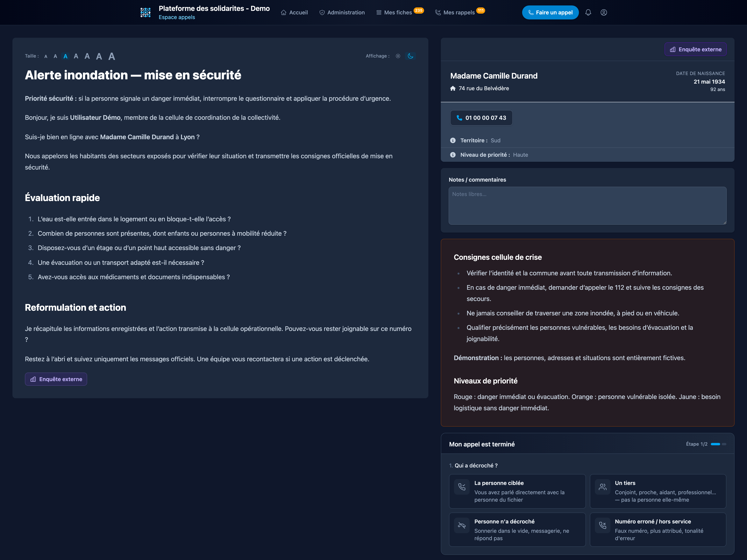Select the highlighted third text size A
This screenshot has height=560, width=747.
tap(66, 56)
